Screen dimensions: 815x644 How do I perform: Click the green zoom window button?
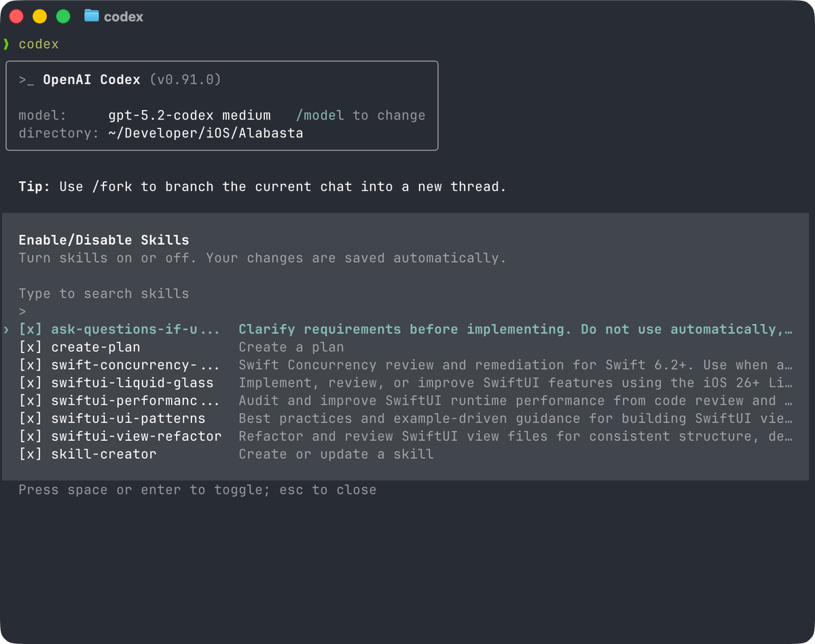[x=63, y=16]
